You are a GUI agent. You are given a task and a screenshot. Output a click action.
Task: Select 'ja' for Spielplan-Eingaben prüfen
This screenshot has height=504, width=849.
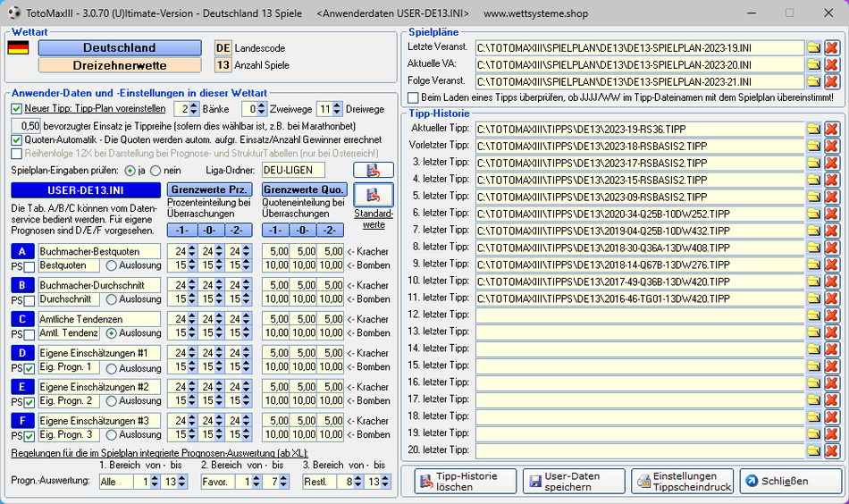coord(130,171)
